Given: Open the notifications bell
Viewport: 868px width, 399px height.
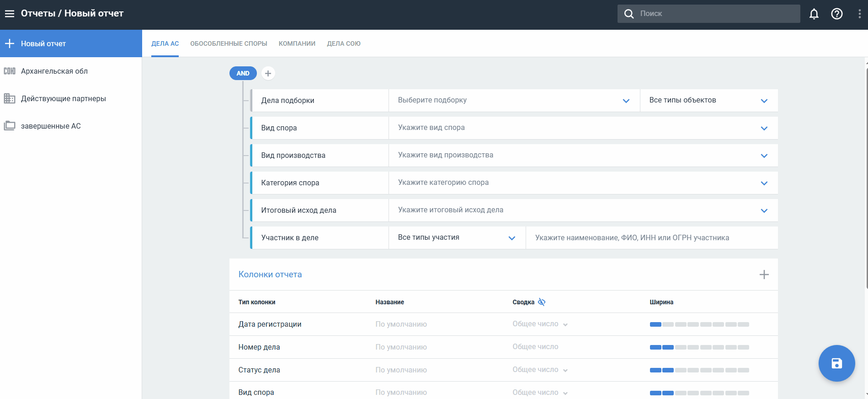Looking at the screenshot, I should (x=814, y=14).
